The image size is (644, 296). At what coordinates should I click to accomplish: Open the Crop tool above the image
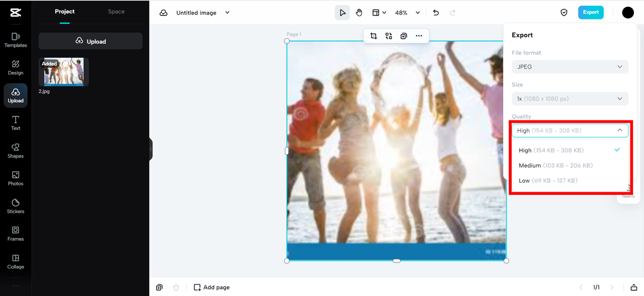tap(373, 36)
